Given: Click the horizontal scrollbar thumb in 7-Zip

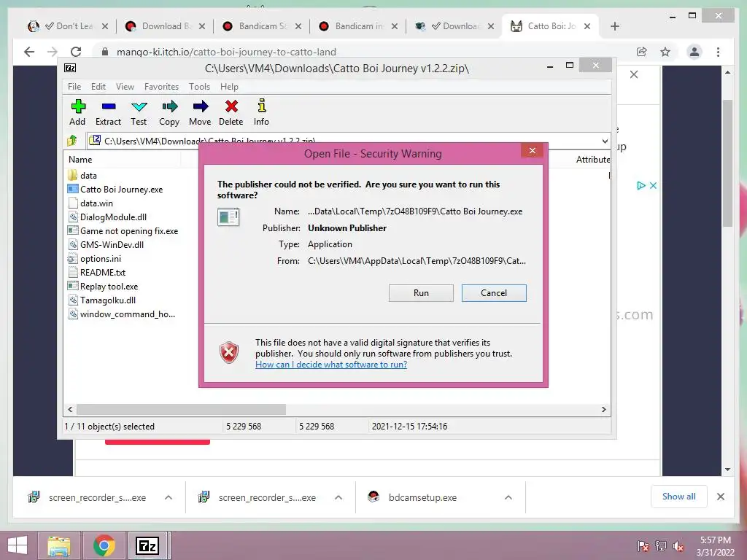Looking at the screenshot, I should (x=181, y=409).
